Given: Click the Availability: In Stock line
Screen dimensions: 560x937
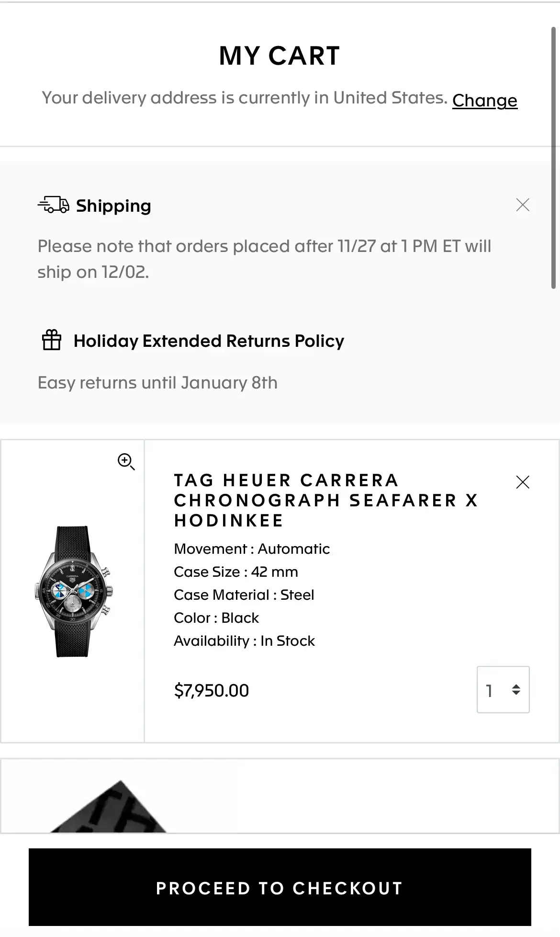Looking at the screenshot, I should (x=244, y=641).
